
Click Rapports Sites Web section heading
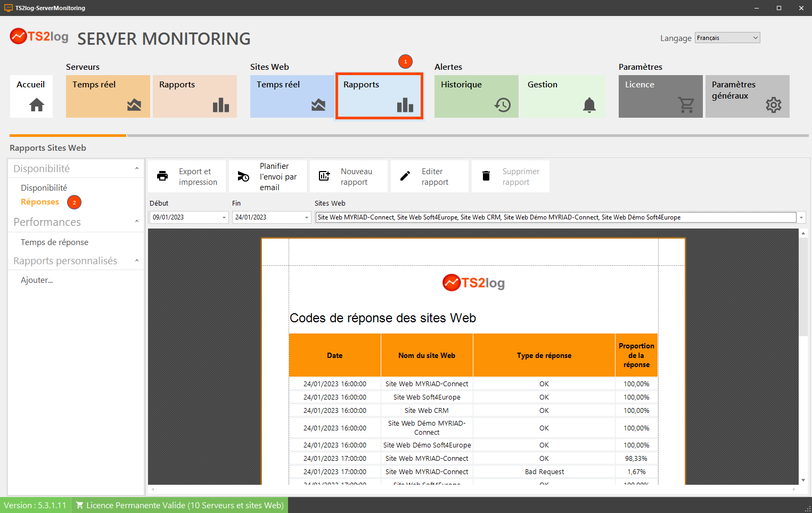(x=48, y=148)
